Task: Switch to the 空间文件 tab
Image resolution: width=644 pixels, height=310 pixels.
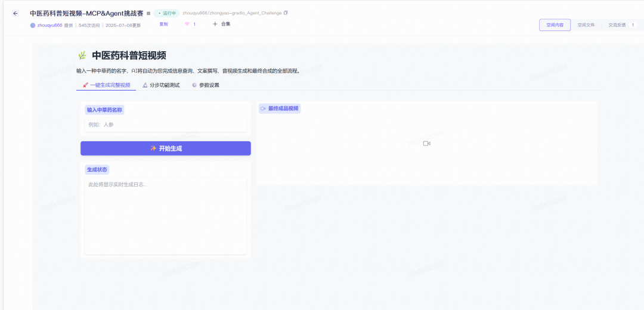Action: (x=586, y=25)
